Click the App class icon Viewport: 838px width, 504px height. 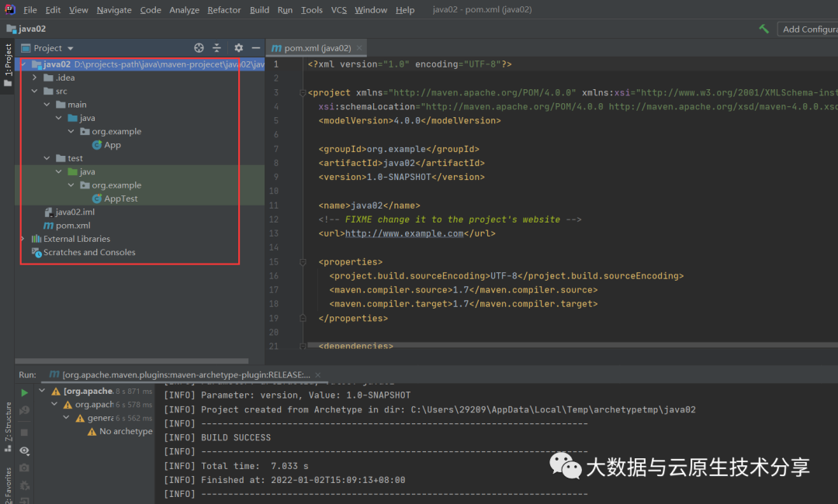point(97,145)
